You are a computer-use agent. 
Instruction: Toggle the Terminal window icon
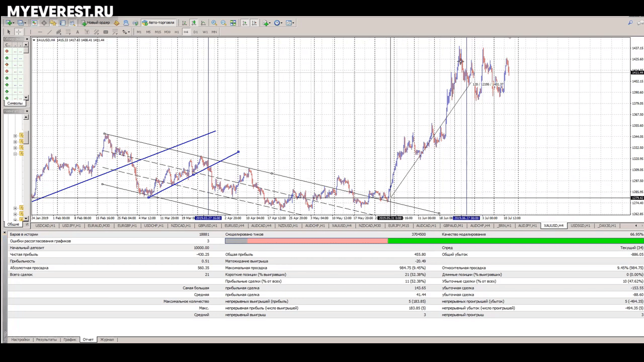pyautogui.click(x=62, y=23)
